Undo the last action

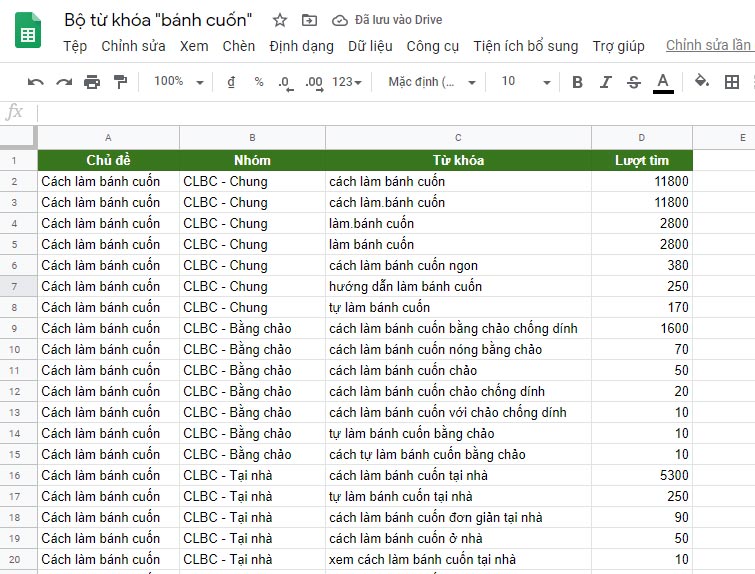coord(36,82)
